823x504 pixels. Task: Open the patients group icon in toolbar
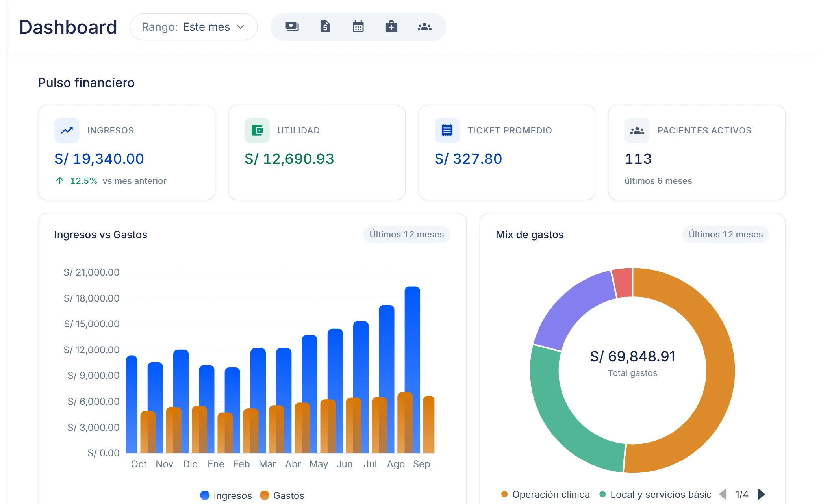pyautogui.click(x=424, y=27)
